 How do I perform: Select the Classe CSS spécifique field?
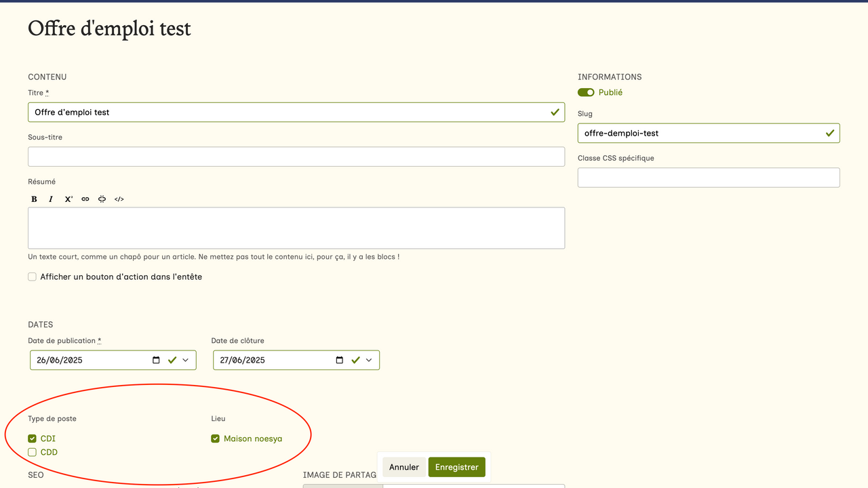click(x=708, y=178)
